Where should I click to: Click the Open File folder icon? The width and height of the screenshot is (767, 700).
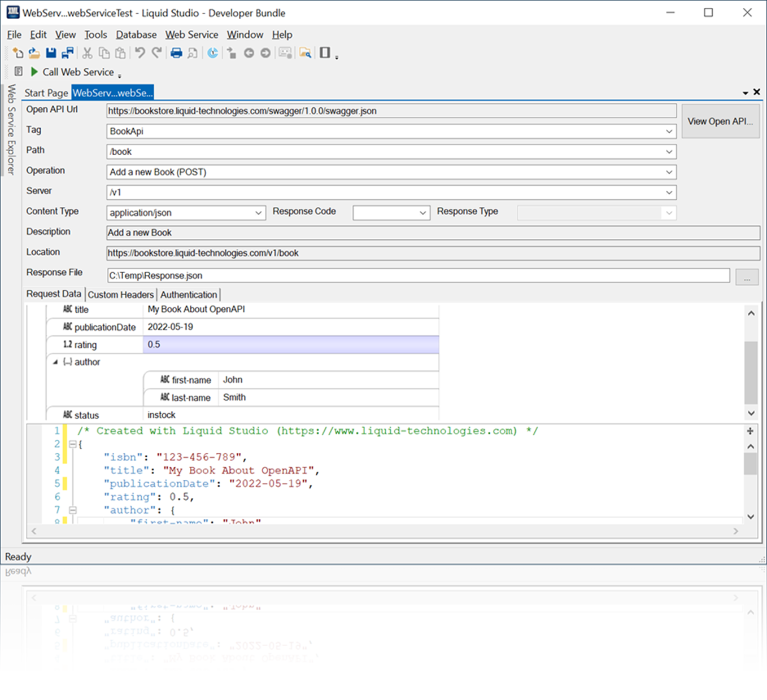pos(34,53)
